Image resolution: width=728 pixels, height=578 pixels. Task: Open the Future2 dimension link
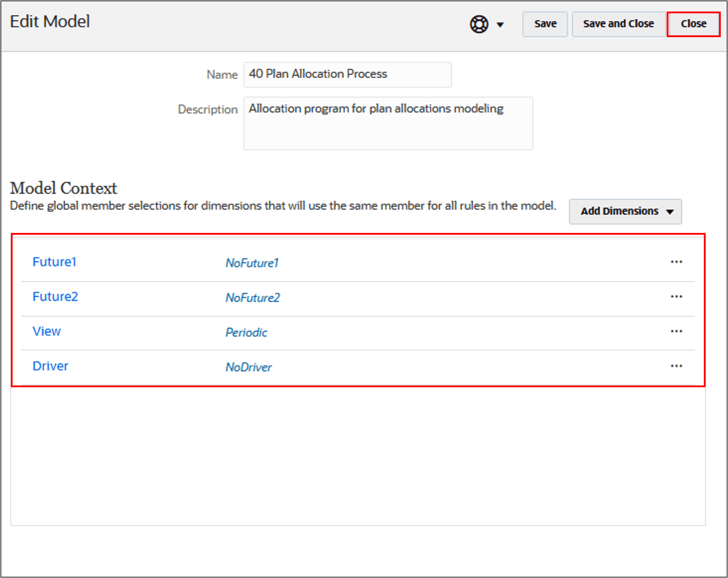[x=55, y=296]
